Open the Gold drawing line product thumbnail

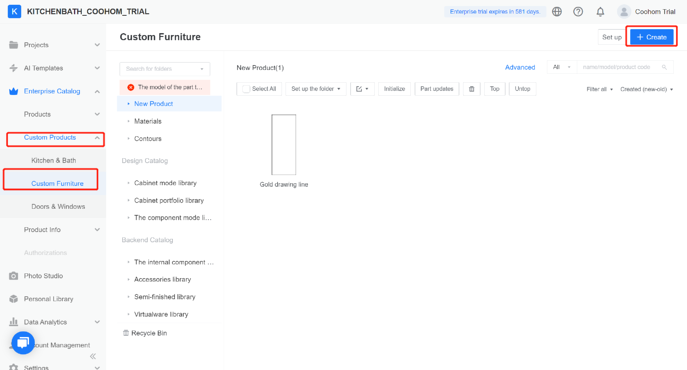coord(283,145)
